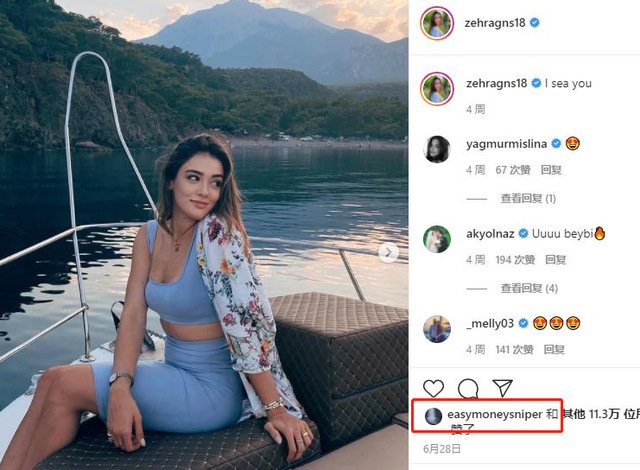Open the _melly03 username link
640x470 pixels.
coord(490,323)
